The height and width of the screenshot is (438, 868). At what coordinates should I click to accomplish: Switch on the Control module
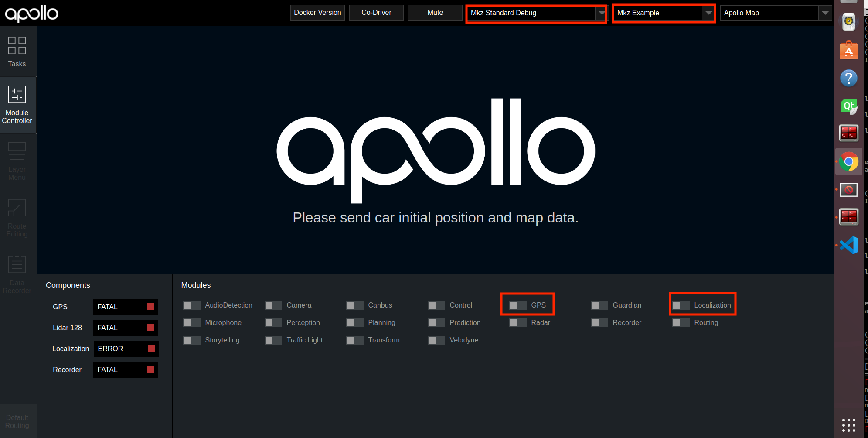coord(436,305)
